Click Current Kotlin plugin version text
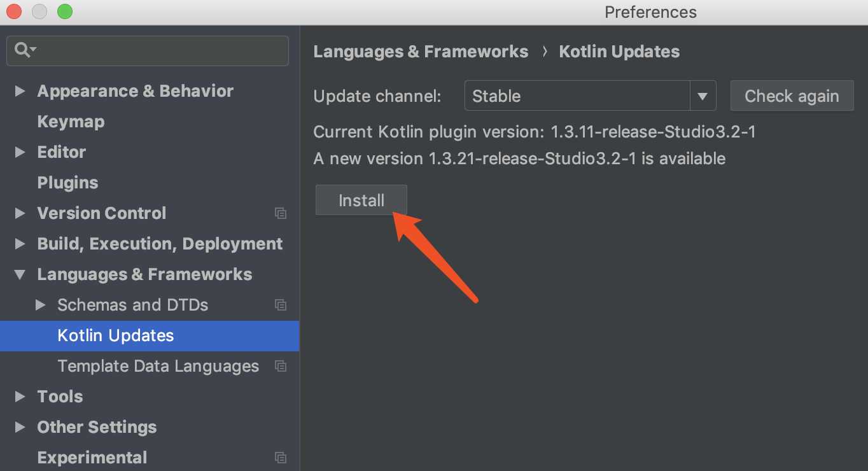868x471 pixels. [535, 132]
